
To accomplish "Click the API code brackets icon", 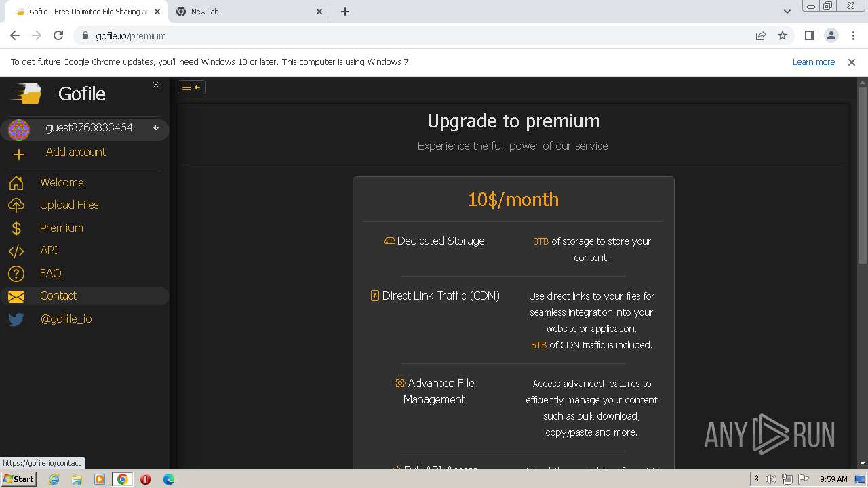I will 16,251.
